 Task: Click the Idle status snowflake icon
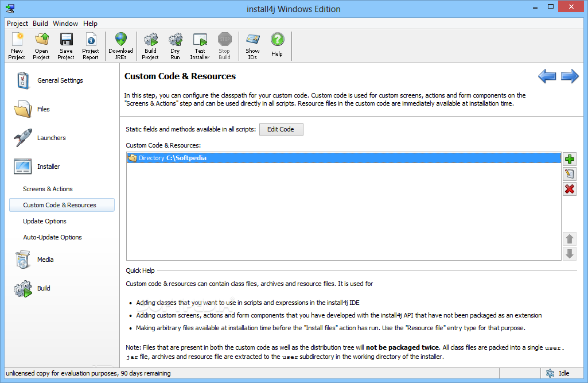click(x=550, y=373)
